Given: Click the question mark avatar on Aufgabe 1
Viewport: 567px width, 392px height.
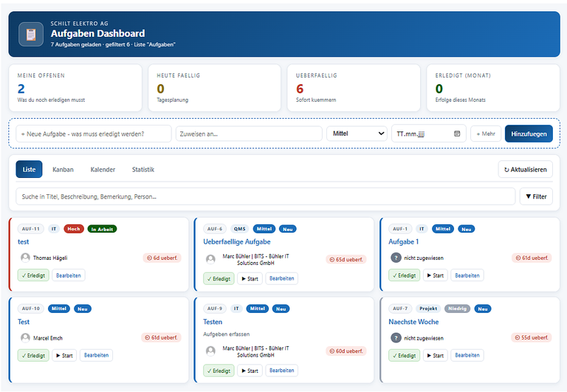Looking at the screenshot, I should 396,258.
